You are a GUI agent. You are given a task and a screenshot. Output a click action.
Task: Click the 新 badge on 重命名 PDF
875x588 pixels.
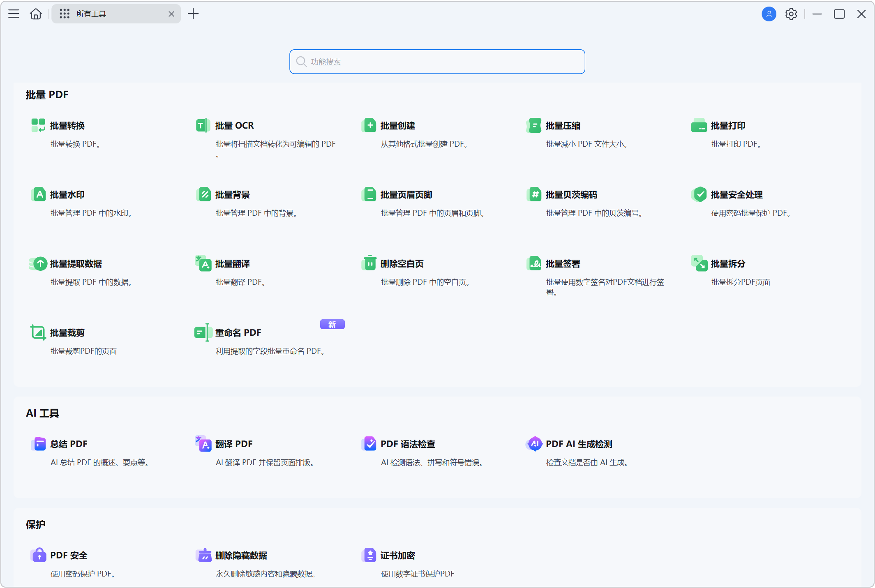(332, 325)
